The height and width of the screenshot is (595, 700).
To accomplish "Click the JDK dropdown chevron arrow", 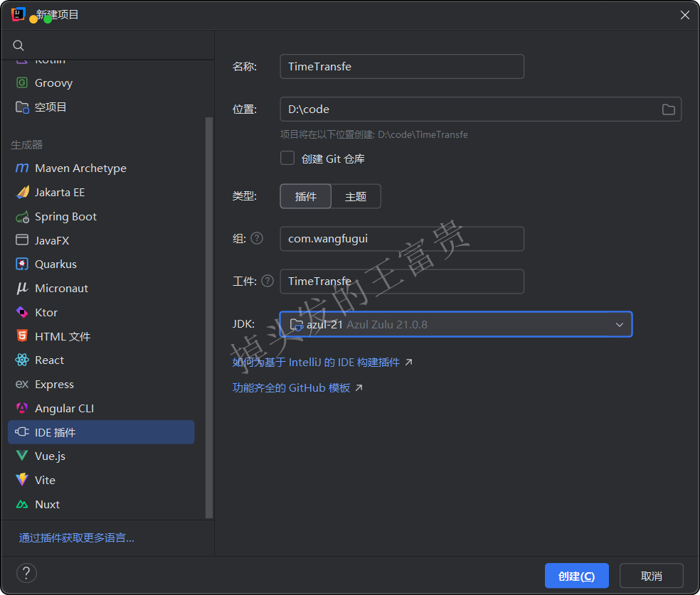I will click(619, 325).
